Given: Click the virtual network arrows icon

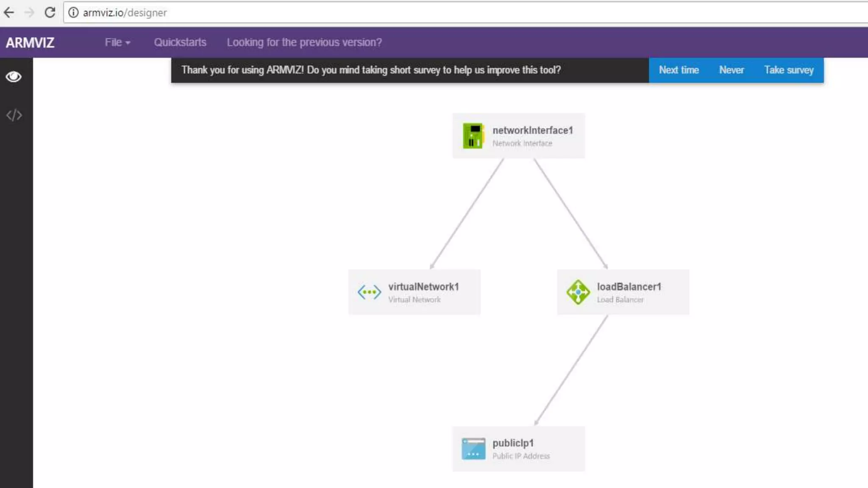Looking at the screenshot, I should click(369, 292).
